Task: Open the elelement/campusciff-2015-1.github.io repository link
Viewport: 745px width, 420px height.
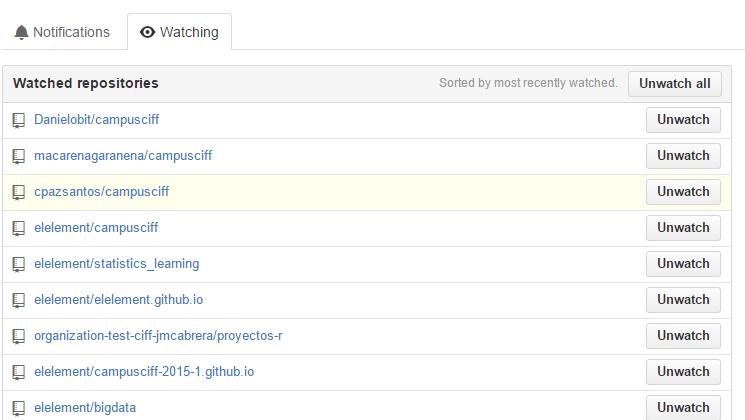Action: click(x=144, y=372)
